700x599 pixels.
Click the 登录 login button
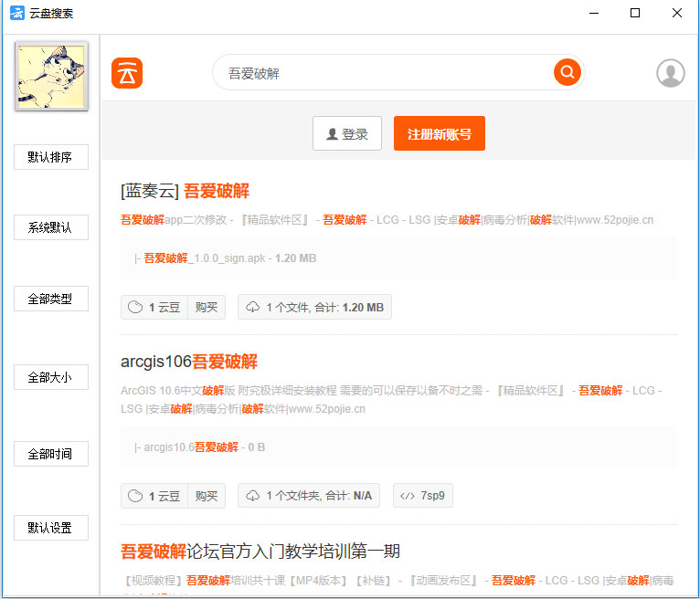click(347, 133)
